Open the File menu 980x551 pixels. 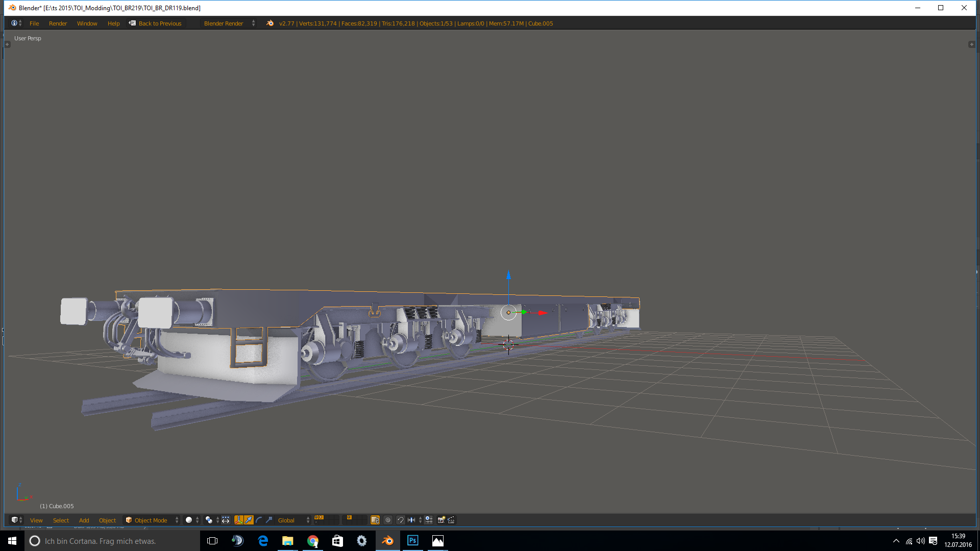tap(34, 23)
